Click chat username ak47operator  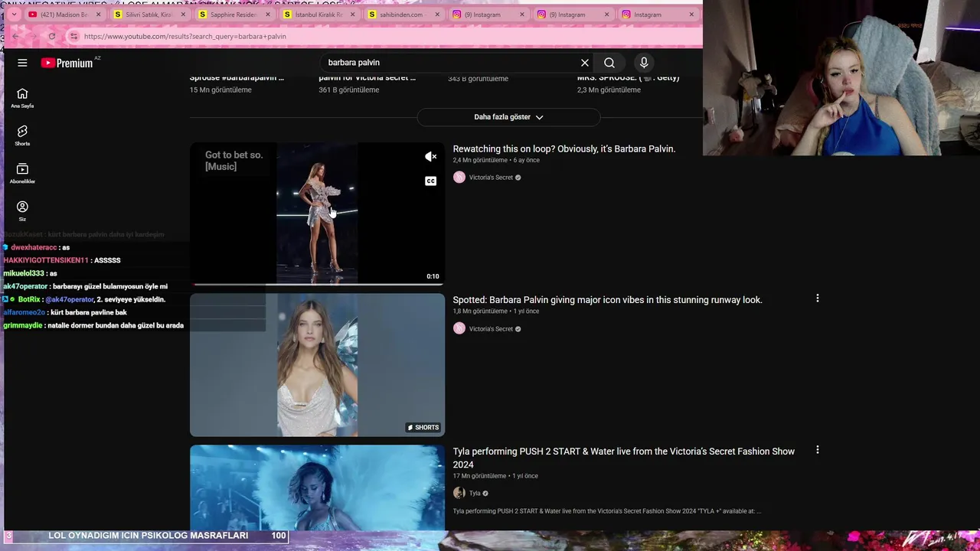coord(25,286)
